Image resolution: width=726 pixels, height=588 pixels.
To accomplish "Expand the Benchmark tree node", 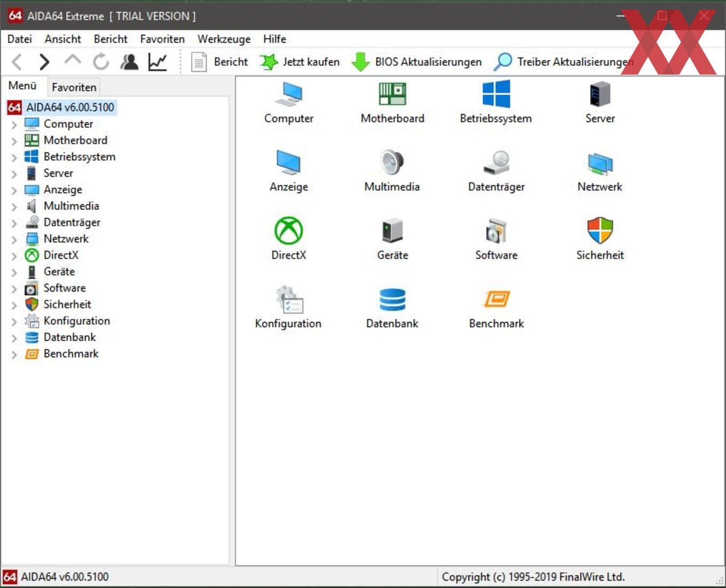I will [14, 355].
